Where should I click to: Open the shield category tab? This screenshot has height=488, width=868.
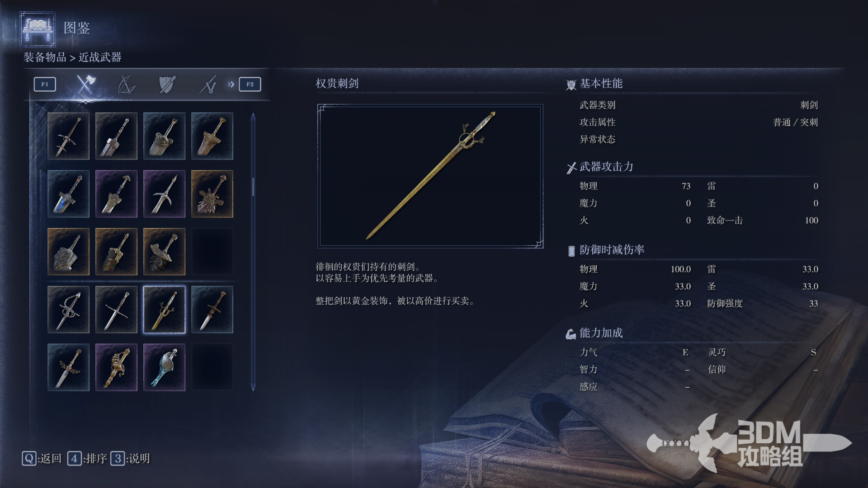tap(167, 84)
